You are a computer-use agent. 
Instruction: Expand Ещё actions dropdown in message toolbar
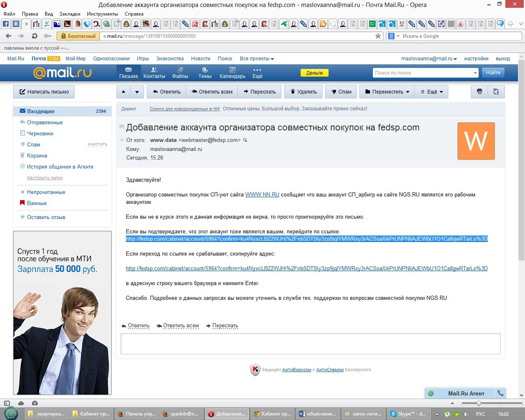(431, 92)
